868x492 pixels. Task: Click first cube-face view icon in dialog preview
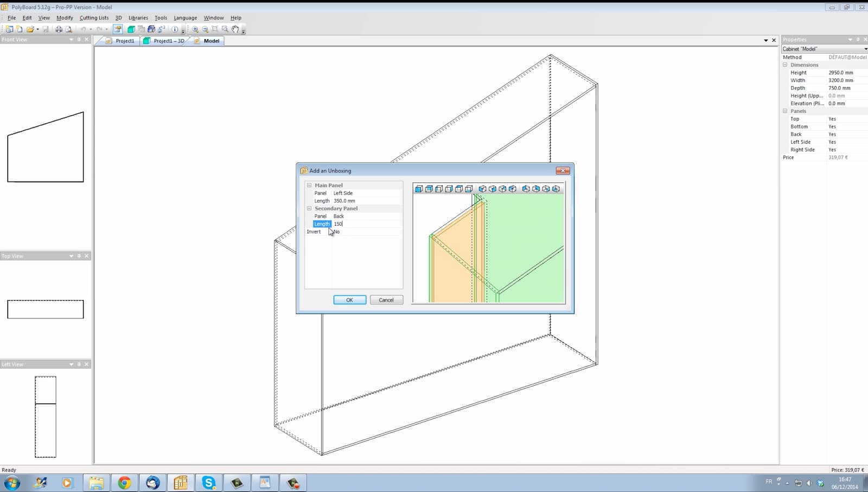coord(419,189)
